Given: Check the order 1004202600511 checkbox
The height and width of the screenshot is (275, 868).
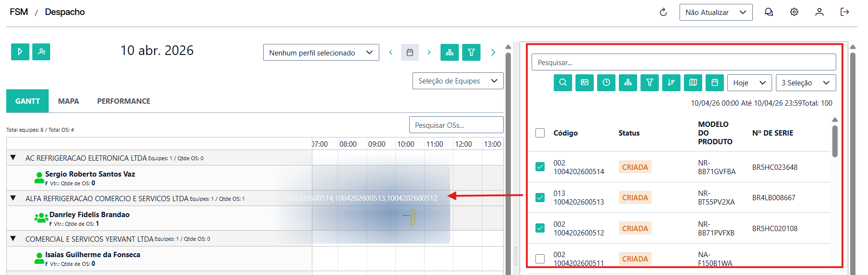Looking at the screenshot, I should pos(540,259).
